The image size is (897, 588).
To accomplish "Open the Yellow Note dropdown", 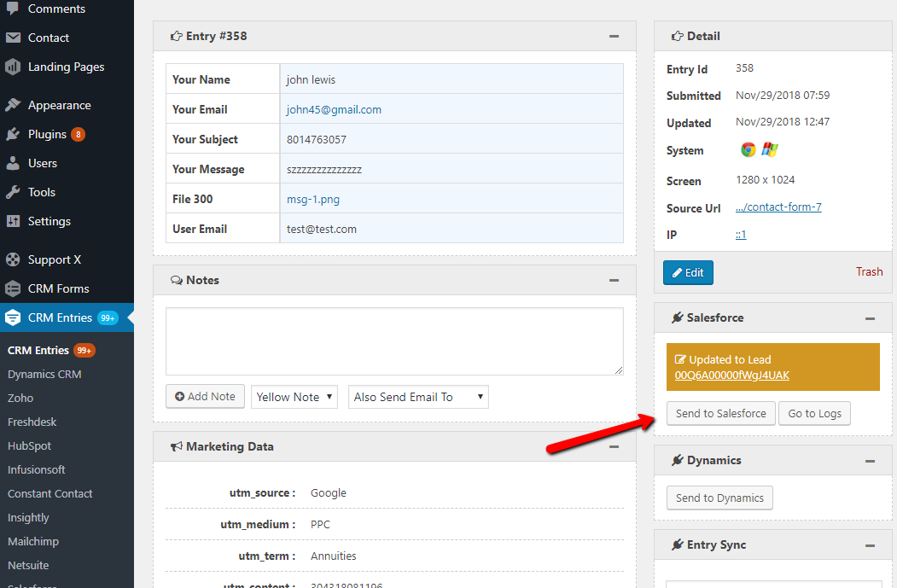I will tap(294, 397).
